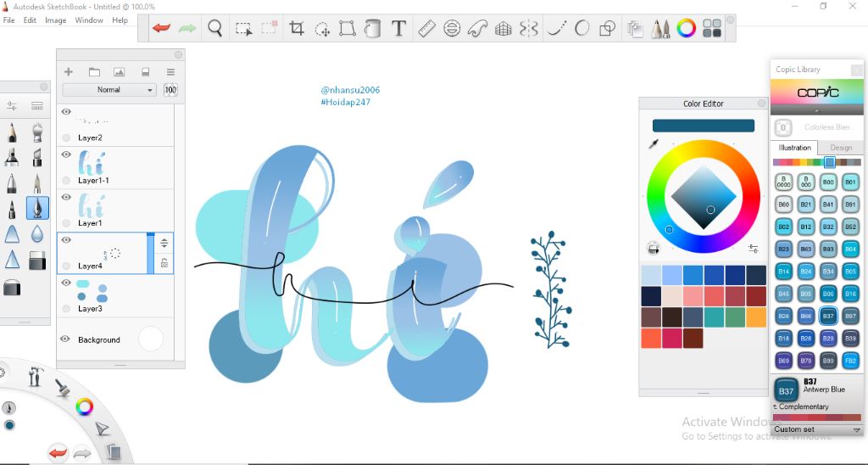
Task: Open the Image menu
Action: 55,20
